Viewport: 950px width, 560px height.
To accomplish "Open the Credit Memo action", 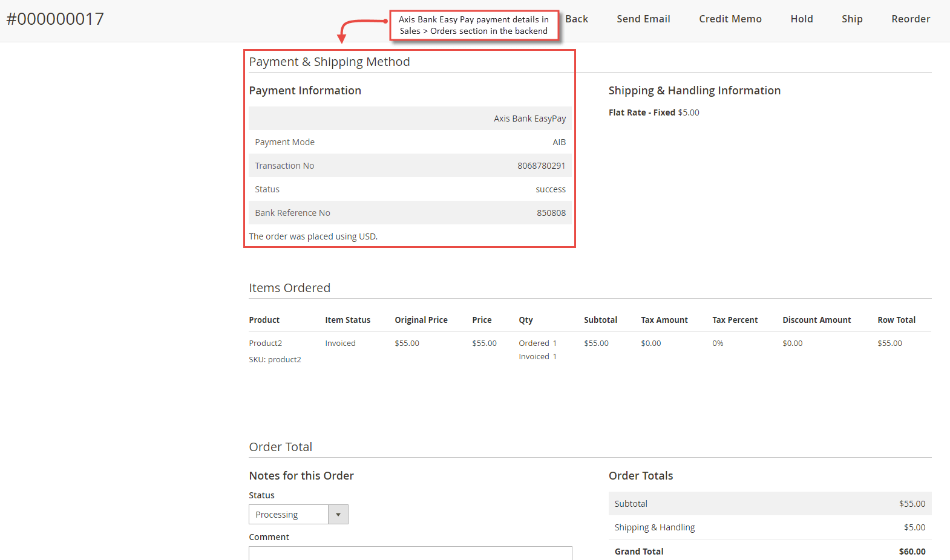I will tap(730, 19).
